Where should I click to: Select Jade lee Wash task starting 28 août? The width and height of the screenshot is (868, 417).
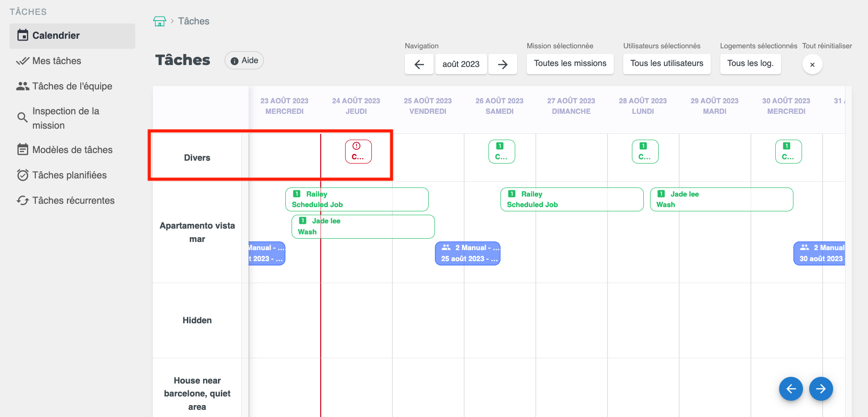721,199
